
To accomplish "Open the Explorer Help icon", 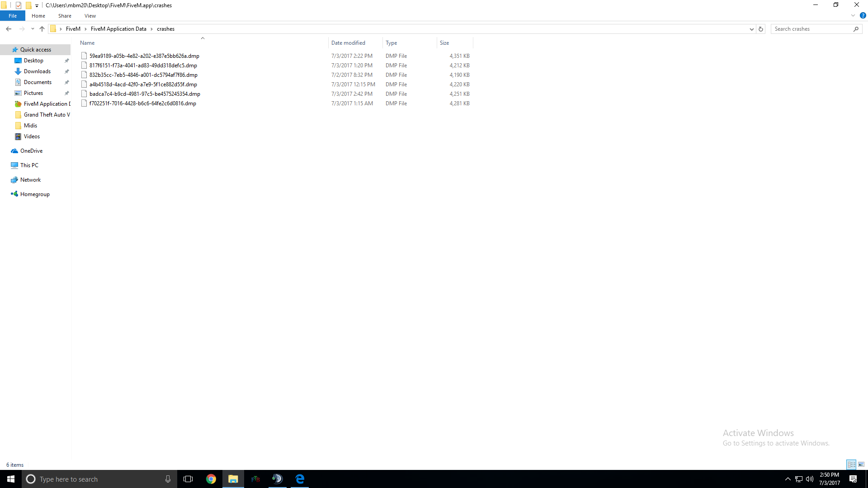I will pos(863,15).
